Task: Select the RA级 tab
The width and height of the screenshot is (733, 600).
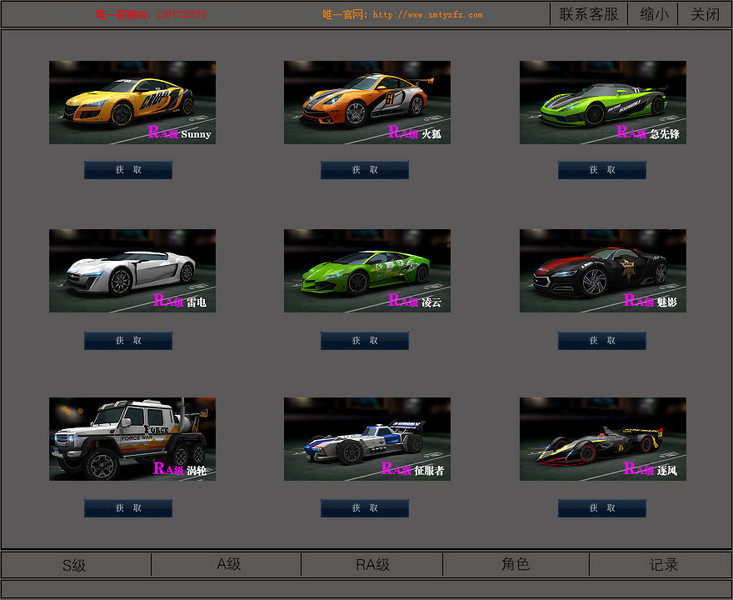Action: tap(372, 565)
